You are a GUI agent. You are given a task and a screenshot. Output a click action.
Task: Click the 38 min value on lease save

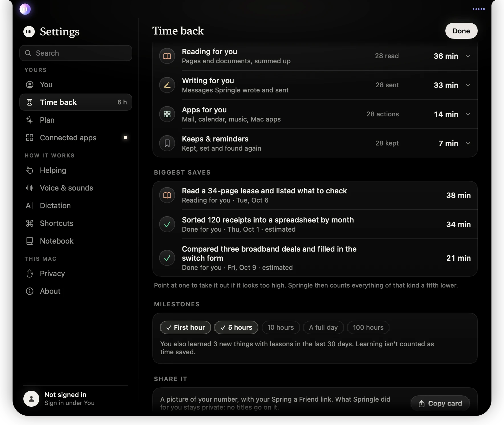[x=458, y=195]
